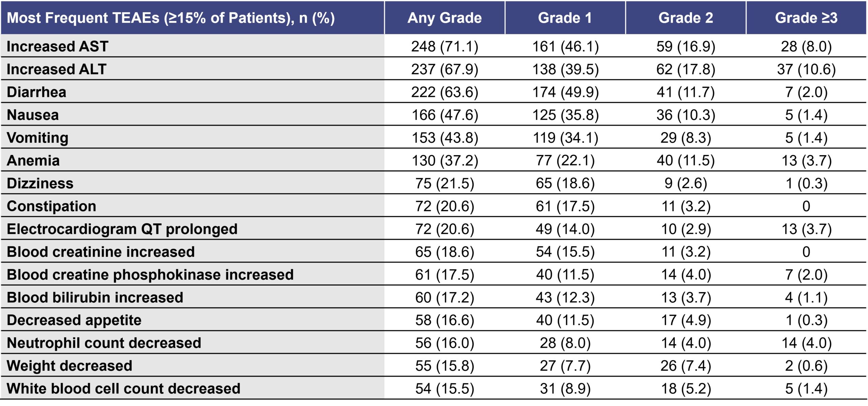
Task: Select 'White blood cell count decreased' label
Action: [123, 388]
